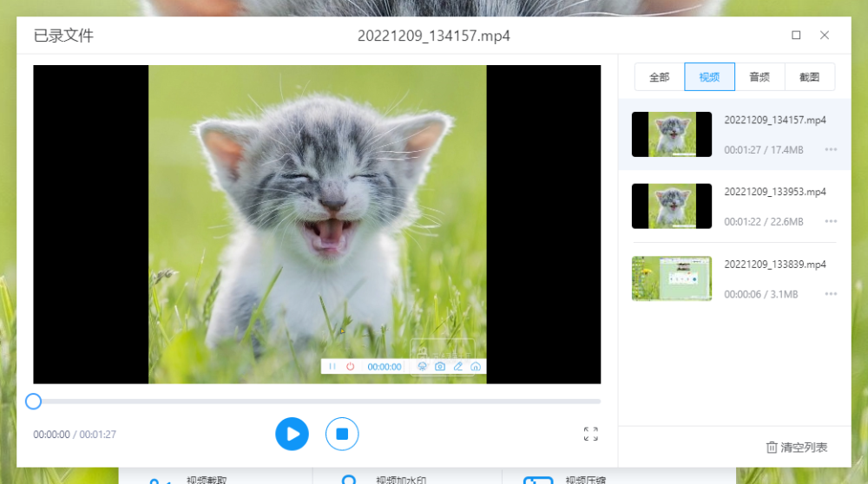Maximize the 已录文件 window
The height and width of the screenshot is (484, 868).
pyautogui.click(x=796, y=36)
